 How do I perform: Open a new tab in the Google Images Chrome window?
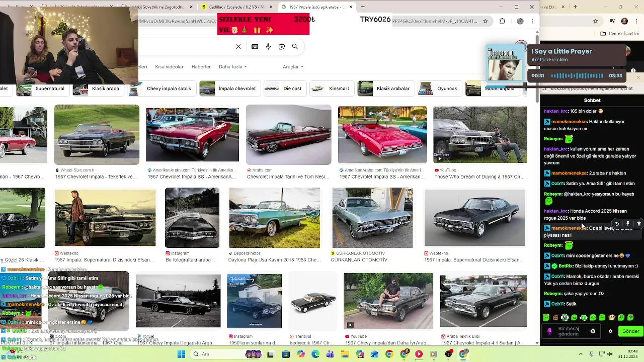tap(363, 7)
